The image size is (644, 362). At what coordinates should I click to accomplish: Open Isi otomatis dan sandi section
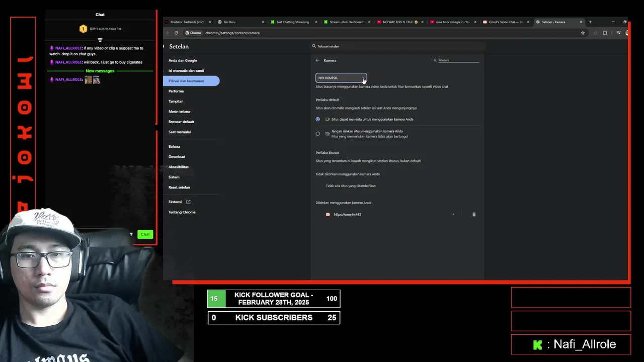186,71
